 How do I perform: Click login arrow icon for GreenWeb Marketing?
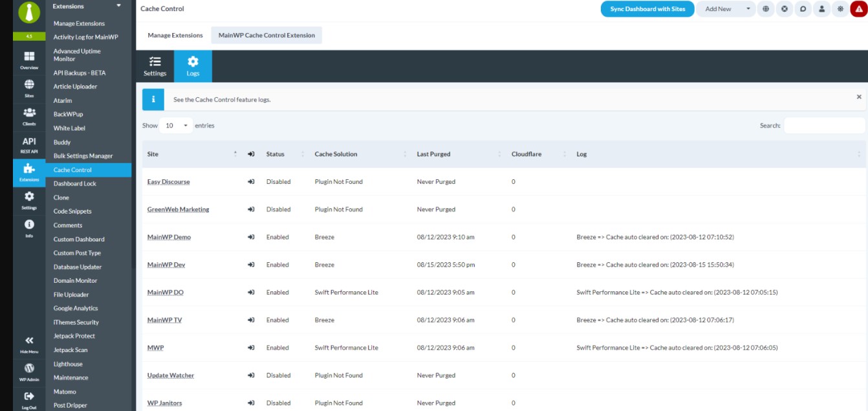pos(251,209)
